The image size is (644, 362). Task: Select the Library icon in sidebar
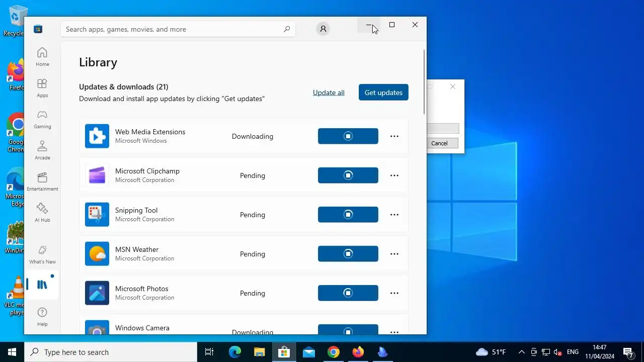pos(42,285)
